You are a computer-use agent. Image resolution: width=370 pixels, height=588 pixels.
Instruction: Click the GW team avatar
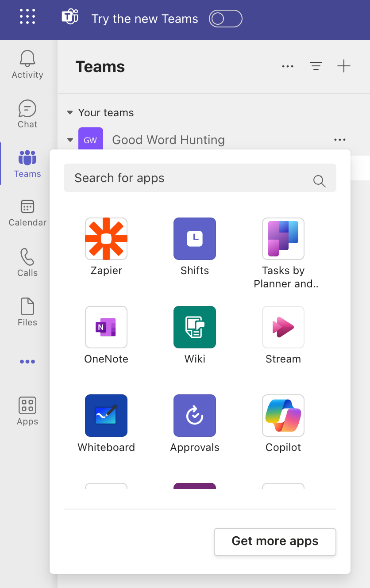91,138
